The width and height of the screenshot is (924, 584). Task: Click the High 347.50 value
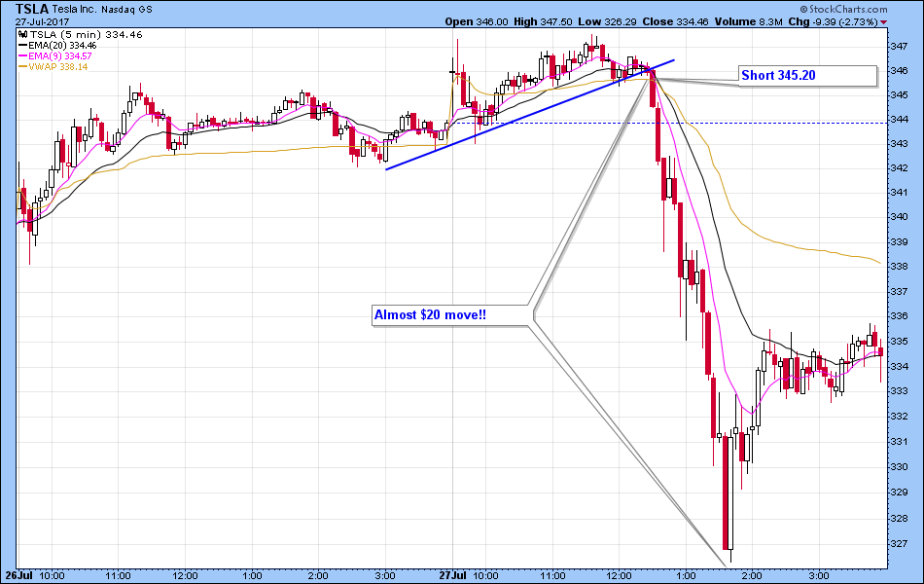543,21
